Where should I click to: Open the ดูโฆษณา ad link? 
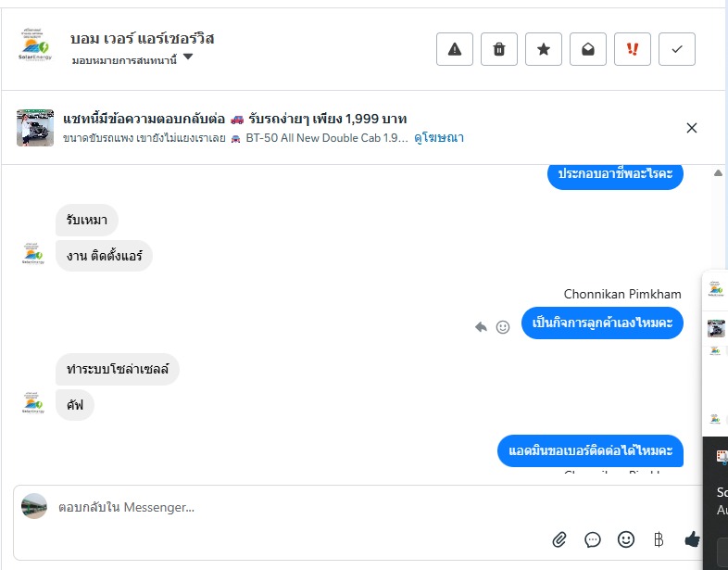point(439,138)
